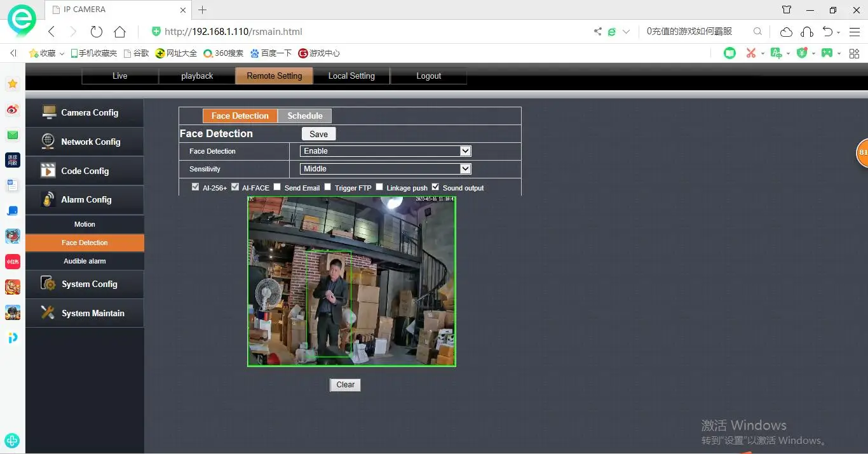
Task: Select the Audible alarm submenu item
Action: [85, 261]
